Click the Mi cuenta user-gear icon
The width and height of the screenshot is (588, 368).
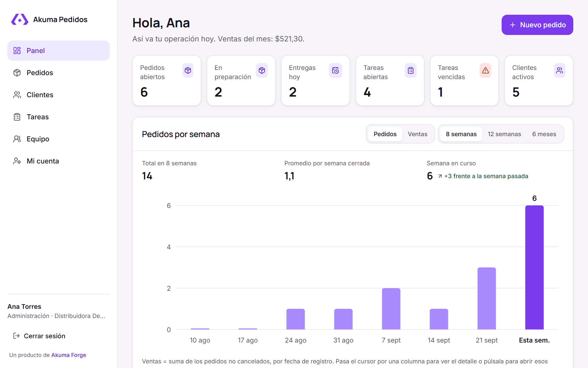17,161
